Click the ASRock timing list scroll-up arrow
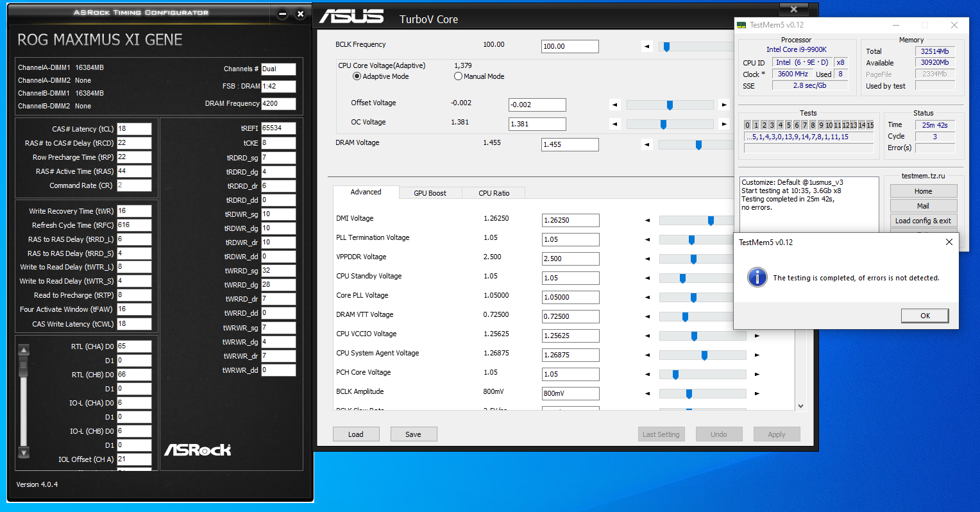 [x=24, y=350]
